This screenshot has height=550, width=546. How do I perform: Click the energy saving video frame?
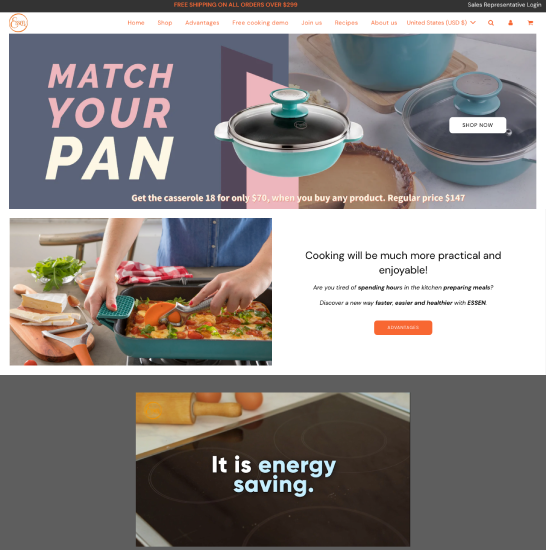click(x=273, y=469)
